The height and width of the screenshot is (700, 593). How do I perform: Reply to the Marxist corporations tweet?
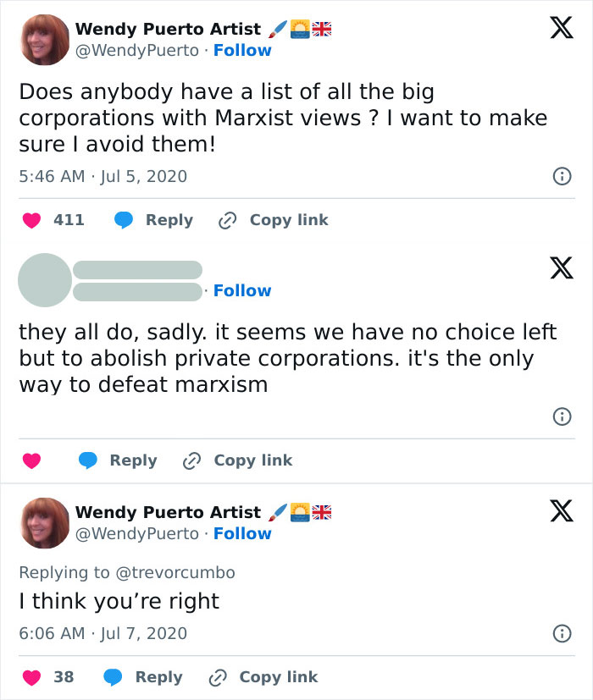(x=153, y=220)
